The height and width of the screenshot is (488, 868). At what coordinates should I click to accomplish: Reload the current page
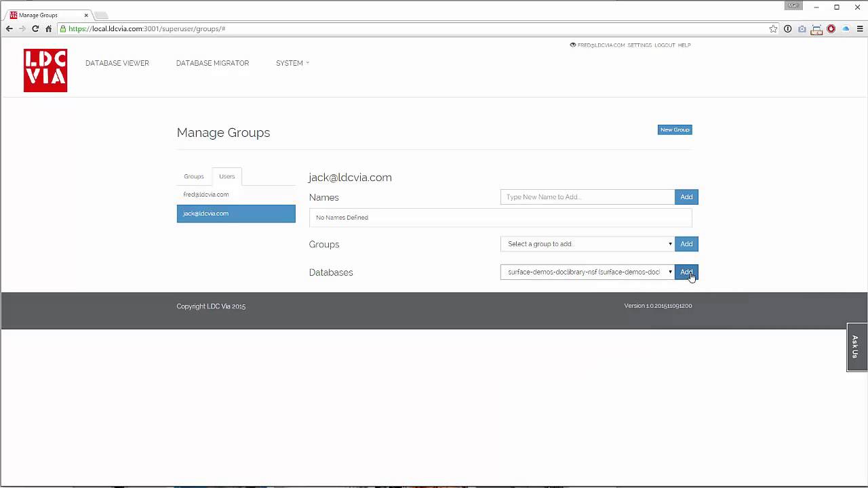coord(35,28)
